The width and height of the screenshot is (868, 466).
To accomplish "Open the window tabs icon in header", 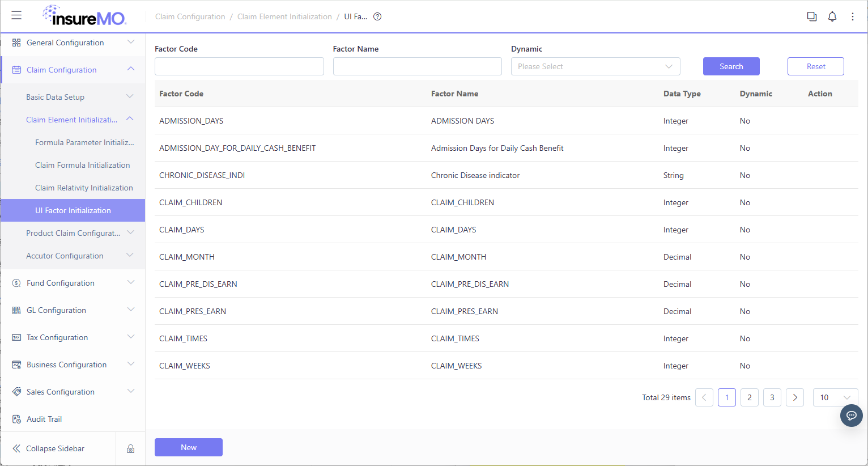I will [x=812, y=16].
